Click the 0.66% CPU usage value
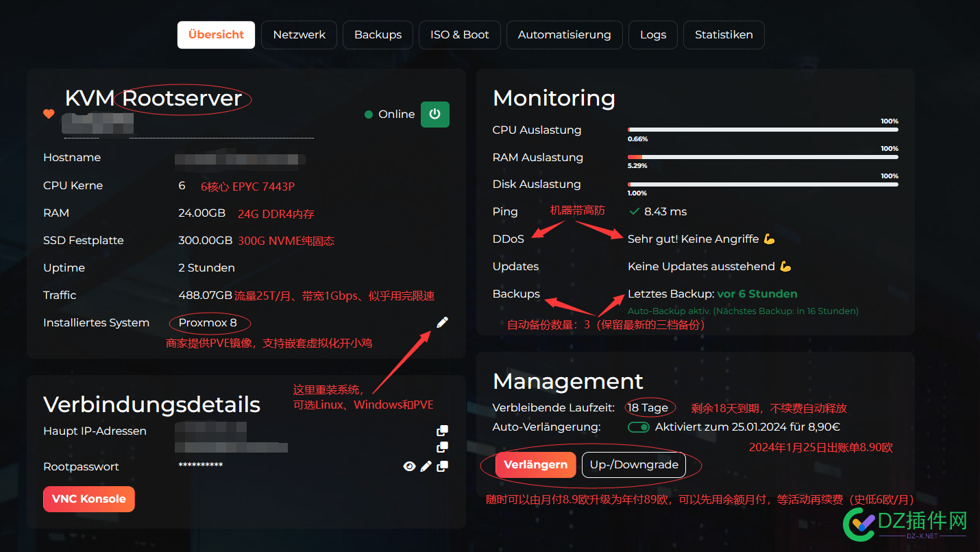This screenshot has width=980, height=552. (x=637, y=139)
